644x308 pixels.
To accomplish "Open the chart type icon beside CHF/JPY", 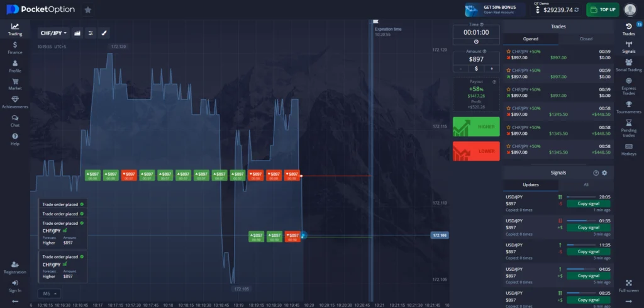I will coord(78,33).
